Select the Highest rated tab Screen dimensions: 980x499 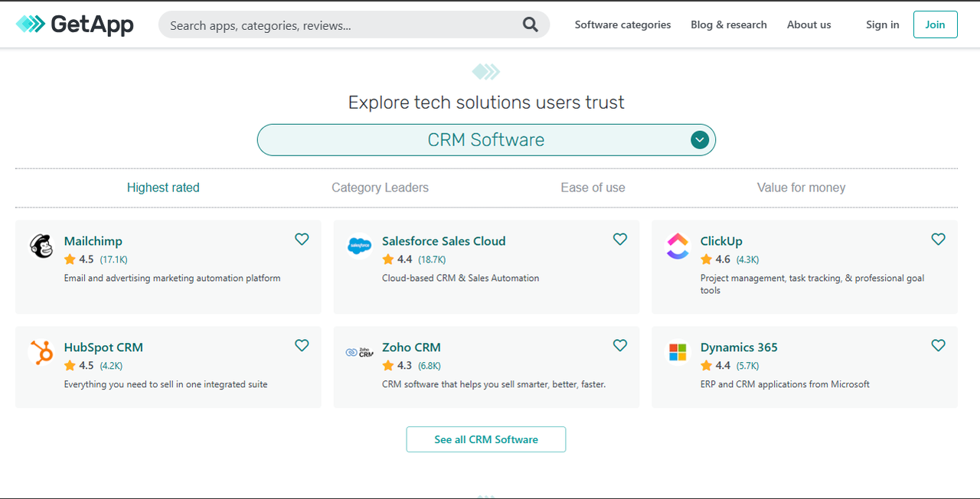click(x=163, y=188)
